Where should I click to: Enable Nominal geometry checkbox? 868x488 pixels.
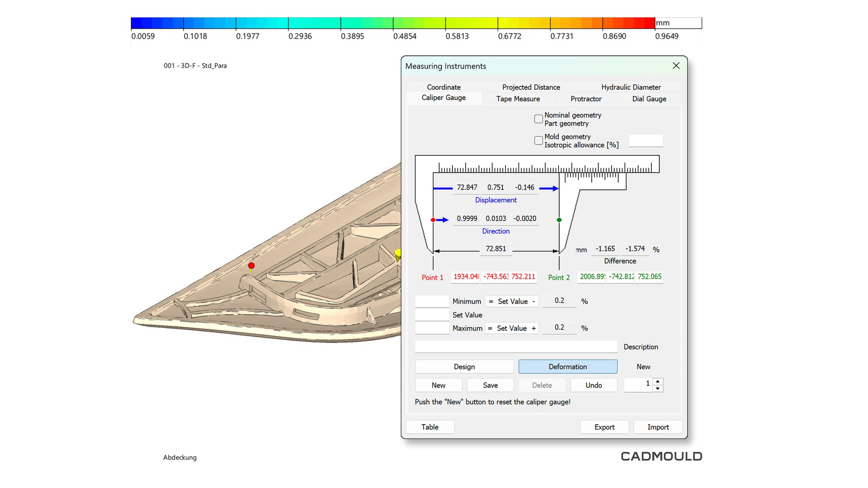(539, 119)
